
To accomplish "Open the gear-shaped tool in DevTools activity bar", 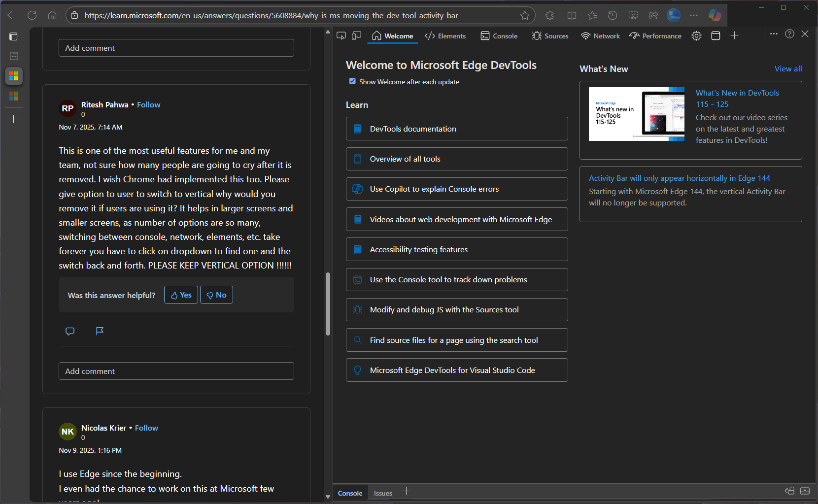I will coord(696,35).
